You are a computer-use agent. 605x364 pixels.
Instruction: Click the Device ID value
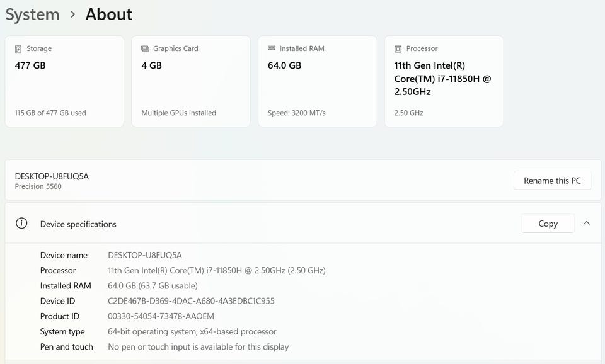coord(191,301)
